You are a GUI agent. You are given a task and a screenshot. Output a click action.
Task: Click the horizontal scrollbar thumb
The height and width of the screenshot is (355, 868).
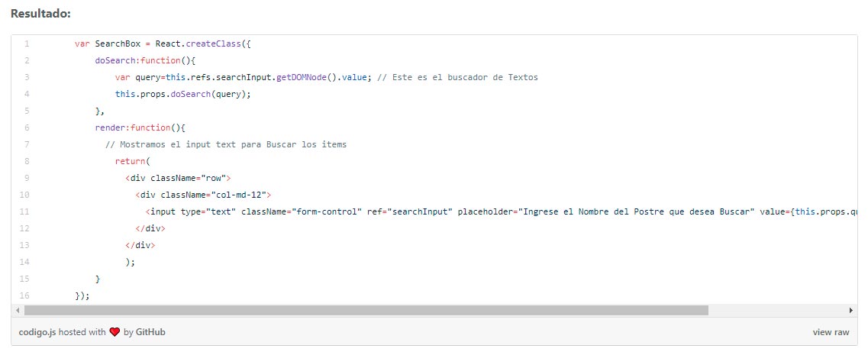tap(366, 310)
